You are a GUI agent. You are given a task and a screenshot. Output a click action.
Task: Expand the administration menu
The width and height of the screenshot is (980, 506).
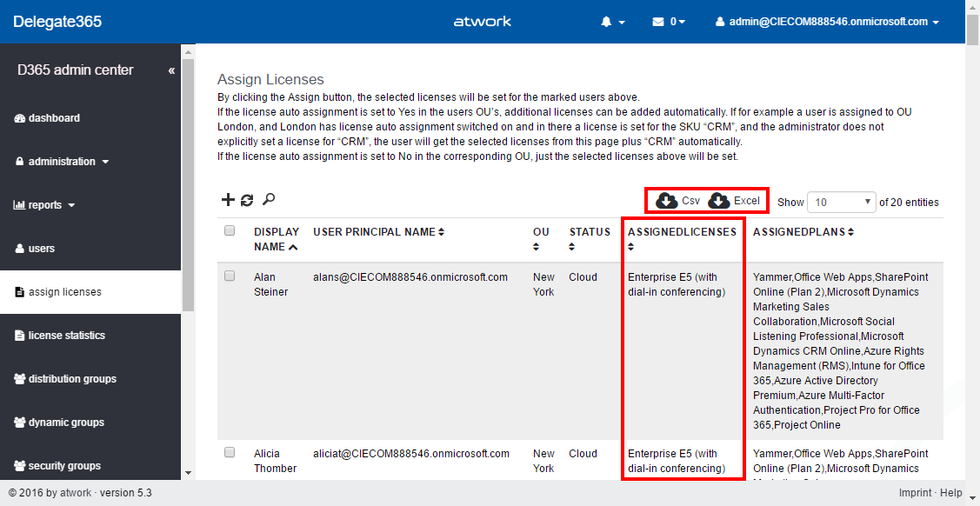click(61, 161)
